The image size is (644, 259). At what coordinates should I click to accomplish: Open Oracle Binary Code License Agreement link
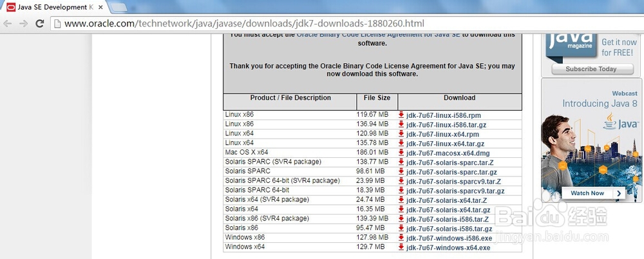point(378,35)
